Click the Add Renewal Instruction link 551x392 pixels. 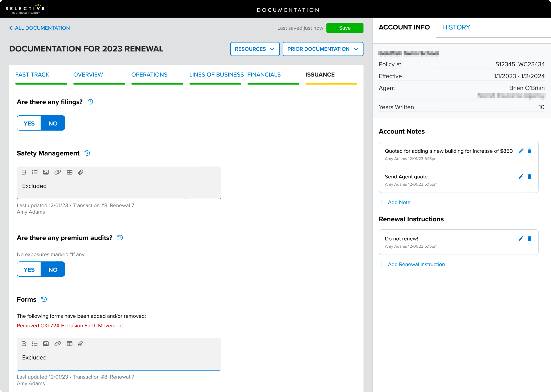416,264
